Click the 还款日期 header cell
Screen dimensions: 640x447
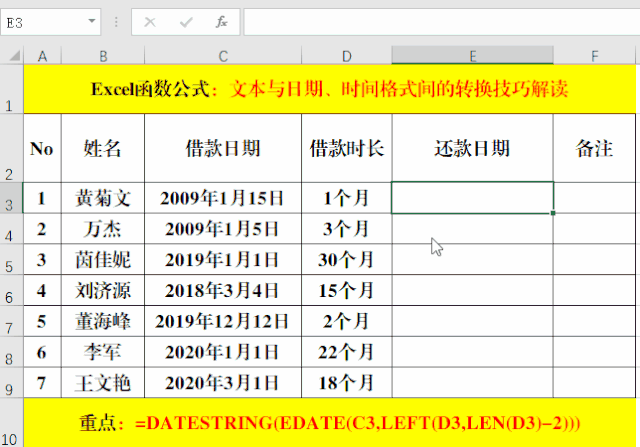(x=472, y=148)
